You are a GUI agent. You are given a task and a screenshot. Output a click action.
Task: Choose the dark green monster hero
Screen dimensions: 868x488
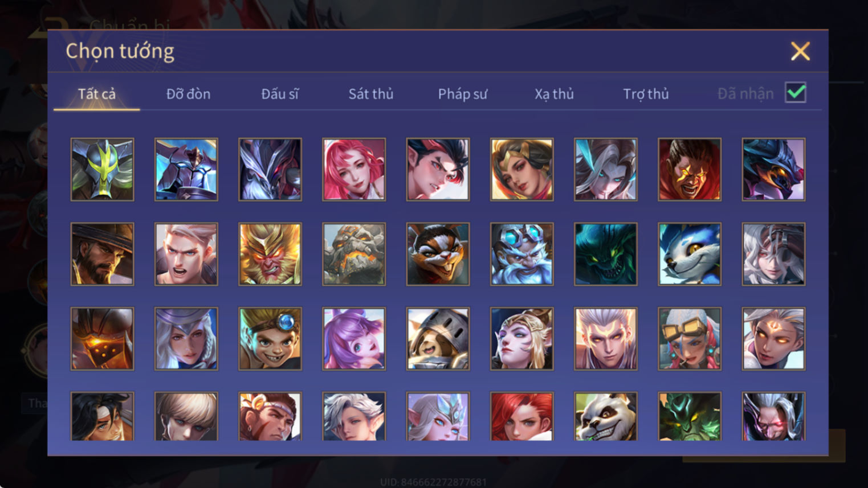(x=606, y=254)
